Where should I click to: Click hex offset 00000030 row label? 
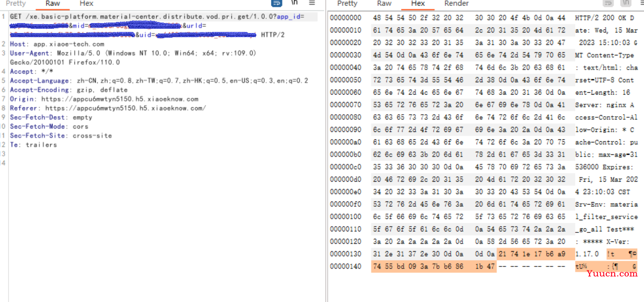[345, 55]
